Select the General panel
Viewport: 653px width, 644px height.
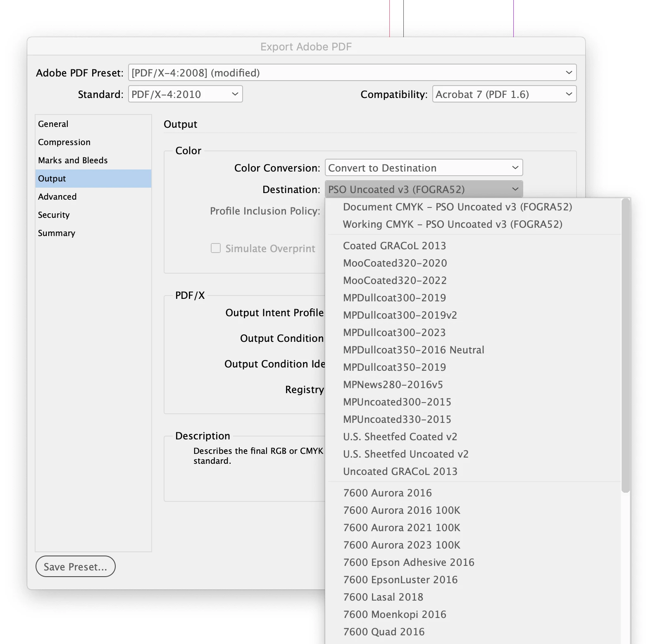point(93,124)
